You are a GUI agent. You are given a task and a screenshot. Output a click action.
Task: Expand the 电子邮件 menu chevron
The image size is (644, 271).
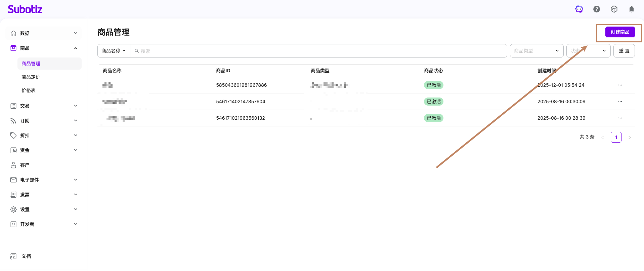(x=76, y=180)
